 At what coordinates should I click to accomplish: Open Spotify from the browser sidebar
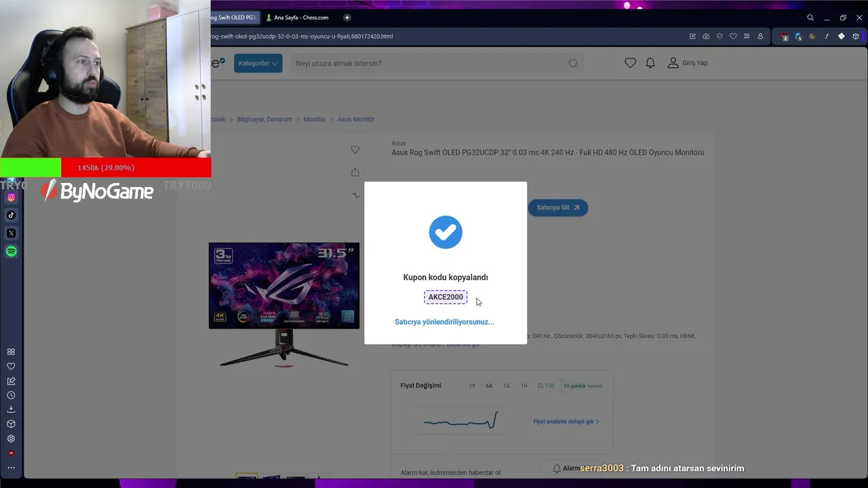[11, 251]
